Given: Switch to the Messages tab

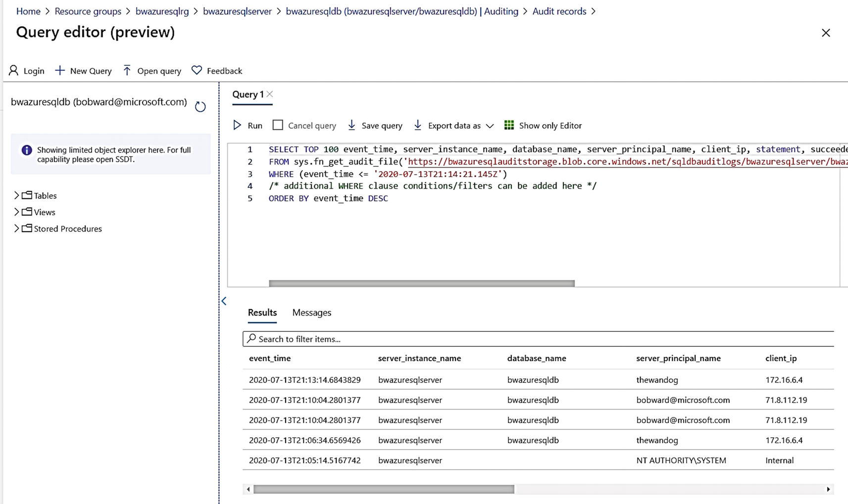Looking at the screenshot, I should point(312,313).
